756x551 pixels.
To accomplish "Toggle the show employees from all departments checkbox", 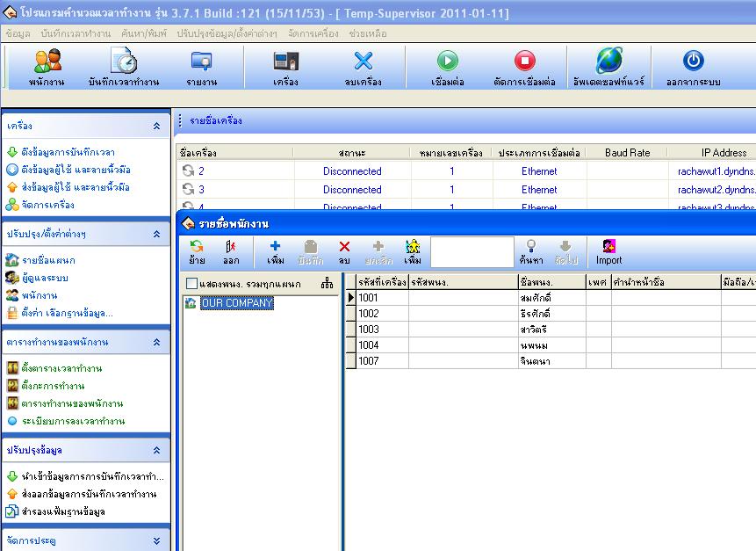I will tap(191, 283).
